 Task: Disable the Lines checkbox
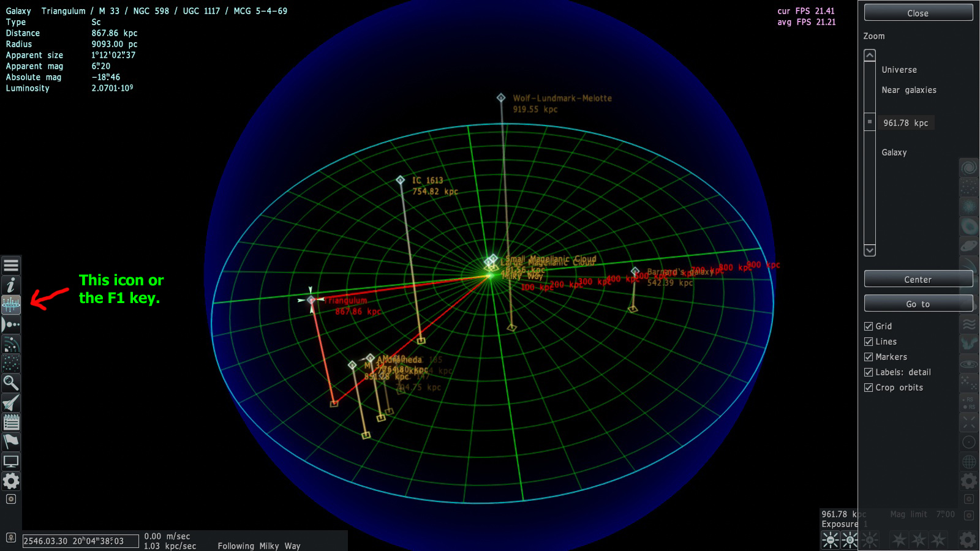869,342
